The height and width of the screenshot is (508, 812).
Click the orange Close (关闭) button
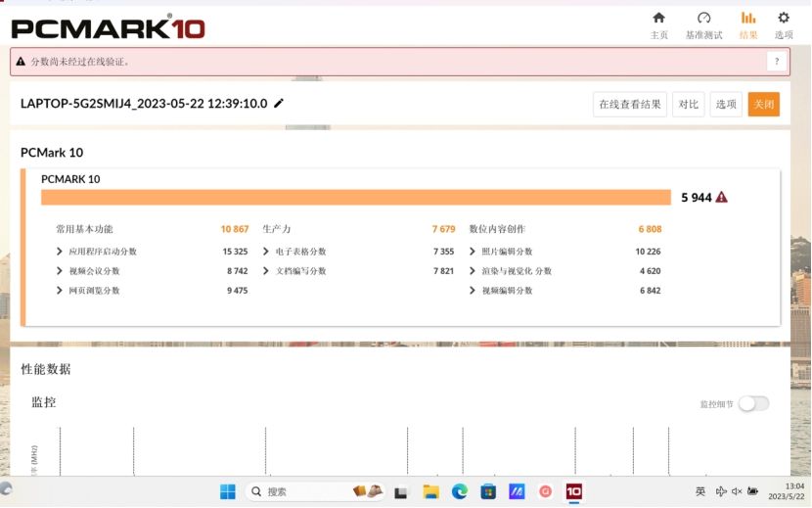coord(763,105)
